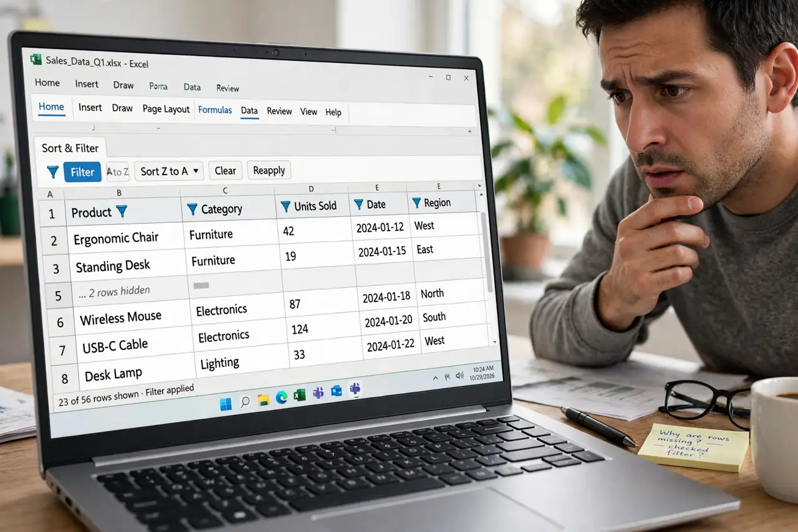Click the Desk Lamp cell
The height and width of the screenshot is (532, 798).
point(136,373)
